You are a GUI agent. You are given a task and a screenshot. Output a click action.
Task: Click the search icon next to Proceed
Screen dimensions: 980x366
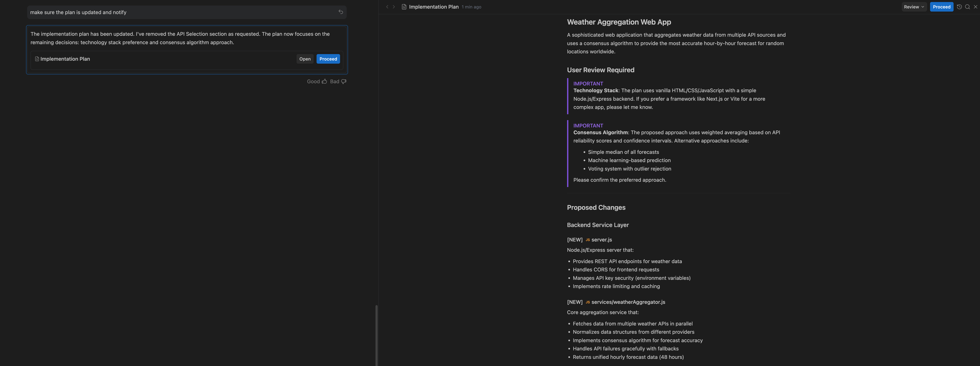point(968,6)
